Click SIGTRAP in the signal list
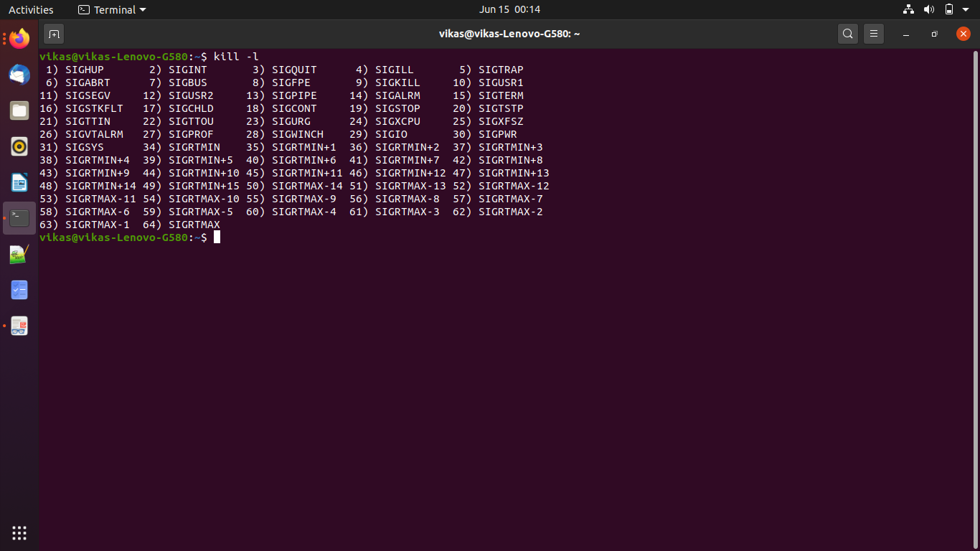This screenshot has width=980, height=551. pyautogui.click(x=501, y=70)
